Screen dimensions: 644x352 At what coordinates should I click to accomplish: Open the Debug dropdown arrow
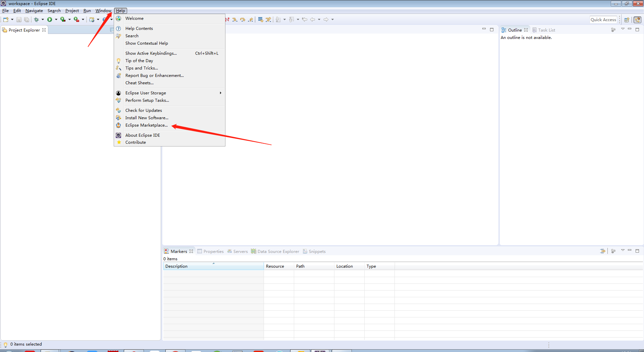click(43, 19)
